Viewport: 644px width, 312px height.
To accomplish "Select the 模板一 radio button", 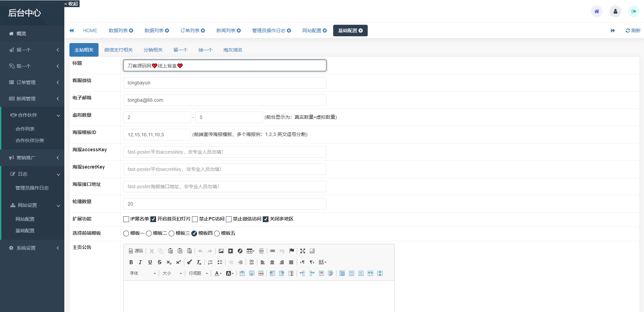I will pyautogui.click(x=126, y=233).
